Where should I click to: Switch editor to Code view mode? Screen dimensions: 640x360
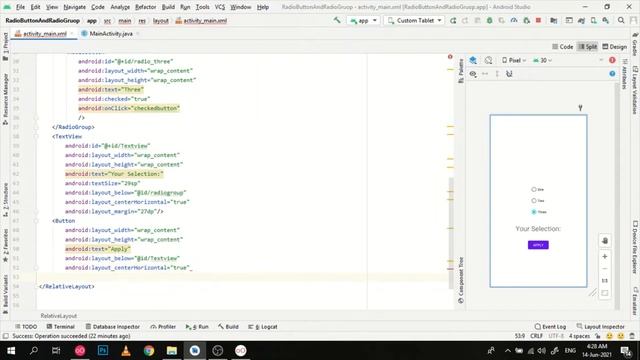(563, 47)
